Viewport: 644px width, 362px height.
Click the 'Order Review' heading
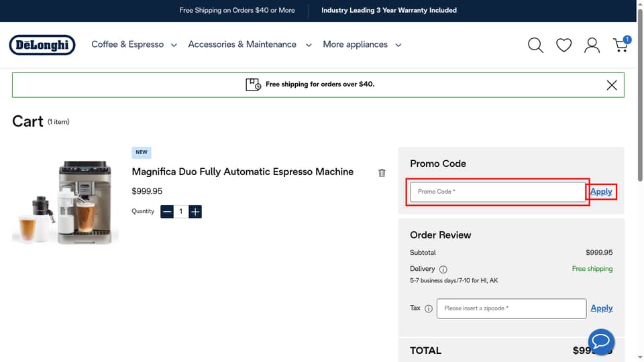440,235
